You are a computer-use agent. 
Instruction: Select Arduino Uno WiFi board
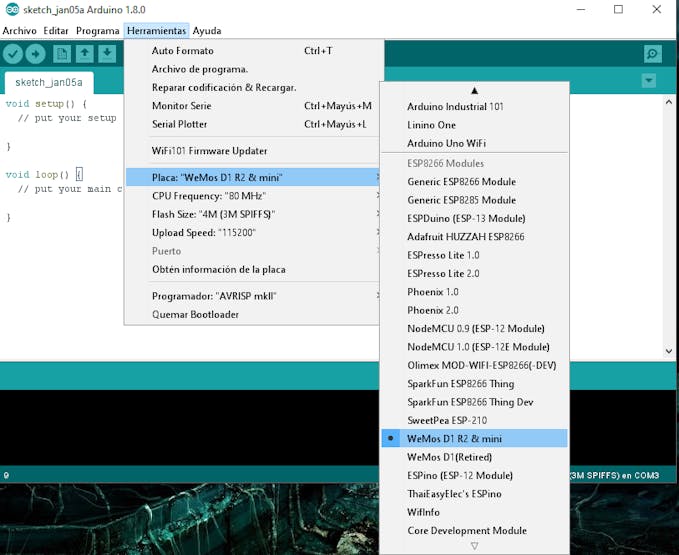[x=474, y=143]
